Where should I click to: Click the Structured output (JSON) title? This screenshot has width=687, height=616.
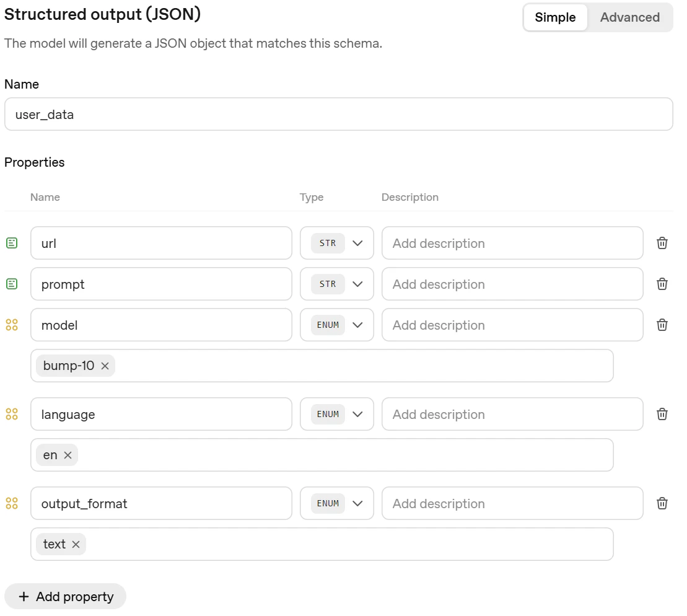[x=103, y=14]
